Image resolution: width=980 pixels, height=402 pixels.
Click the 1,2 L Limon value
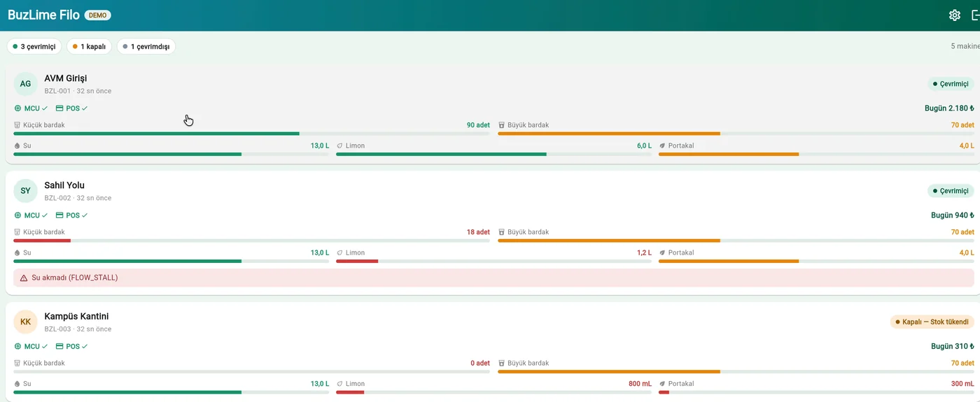click(x=644, y=252)
